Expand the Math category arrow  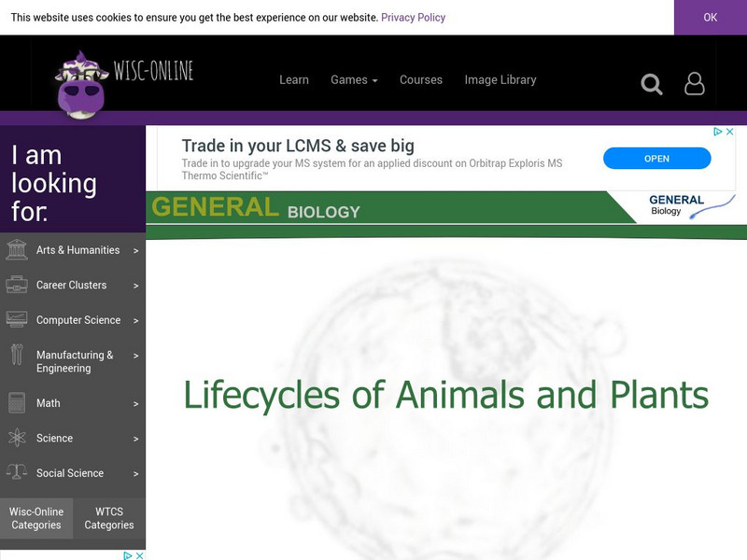pos(136,404)
